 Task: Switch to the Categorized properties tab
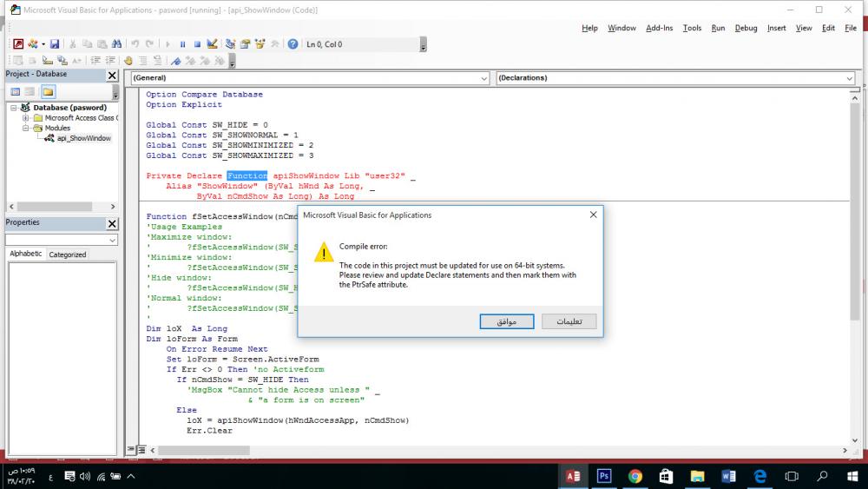67,254
